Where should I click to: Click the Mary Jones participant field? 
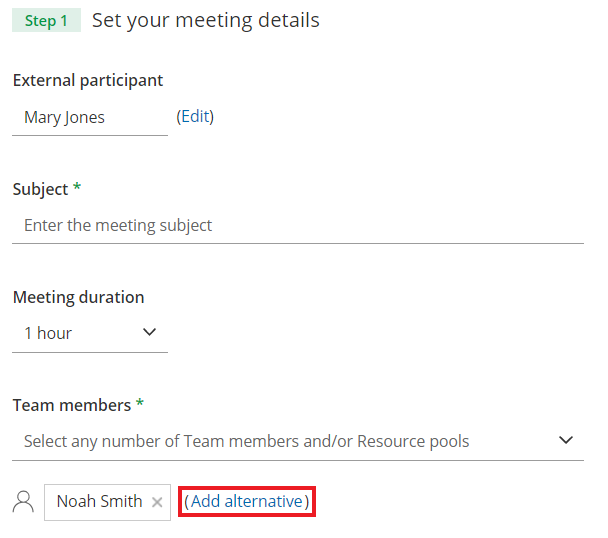(90, 117)
